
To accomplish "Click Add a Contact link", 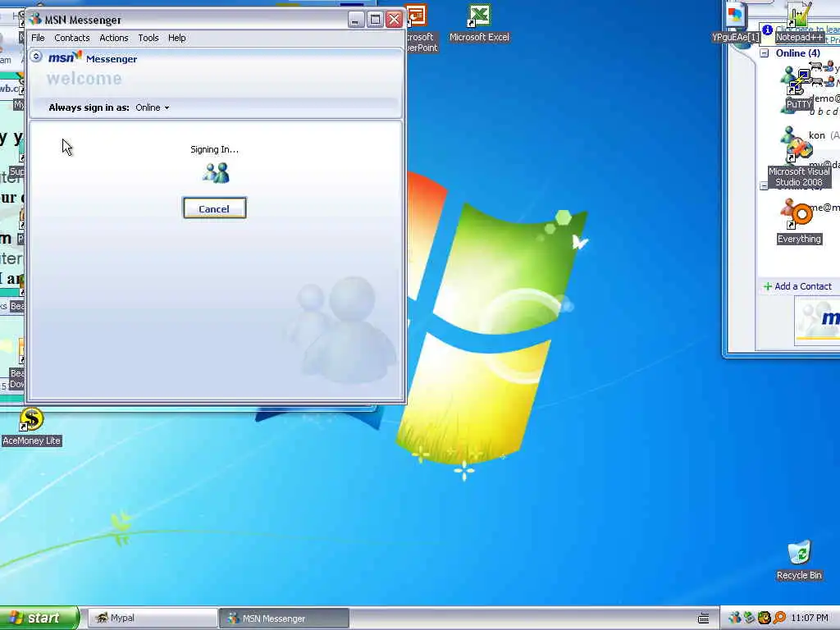I will pos(797,286).
